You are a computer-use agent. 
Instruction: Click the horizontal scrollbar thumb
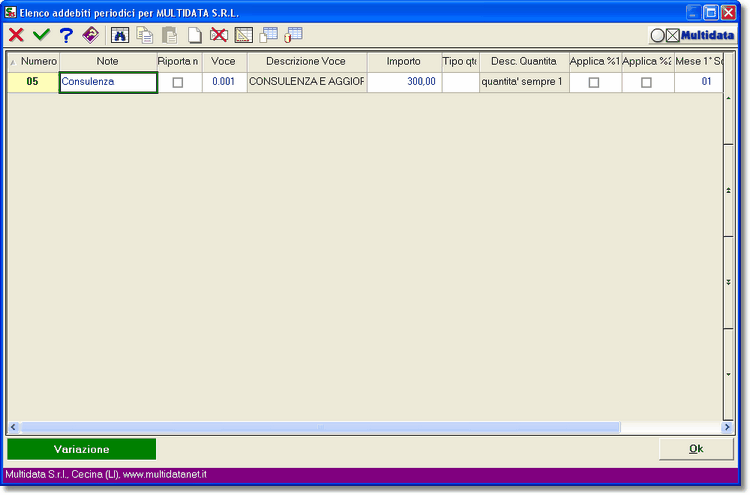point(320,427)
